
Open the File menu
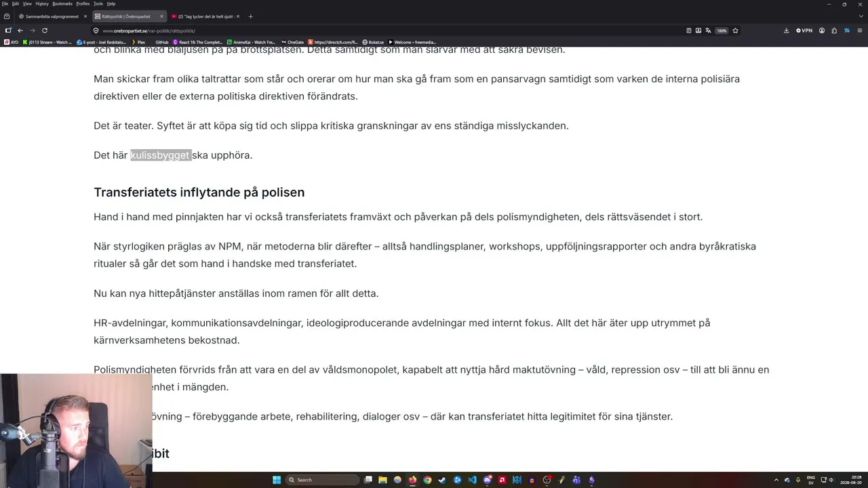pos(5,3)
